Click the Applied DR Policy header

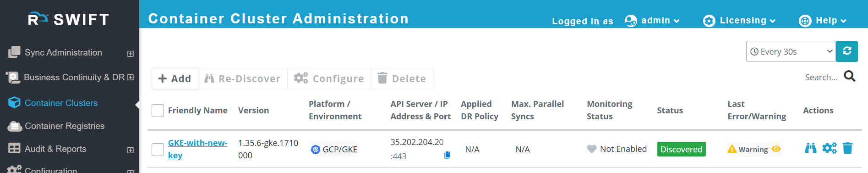480,110
